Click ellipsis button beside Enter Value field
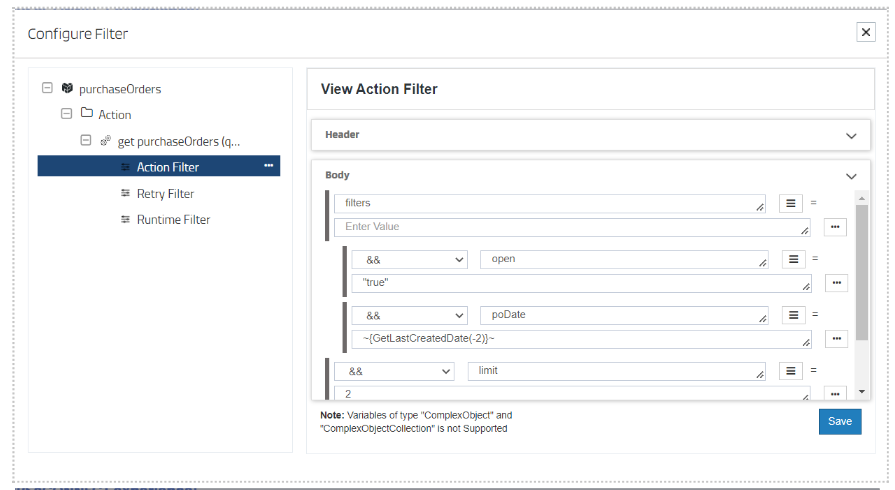Screen dimensions: 895x490 click(835, 227)
